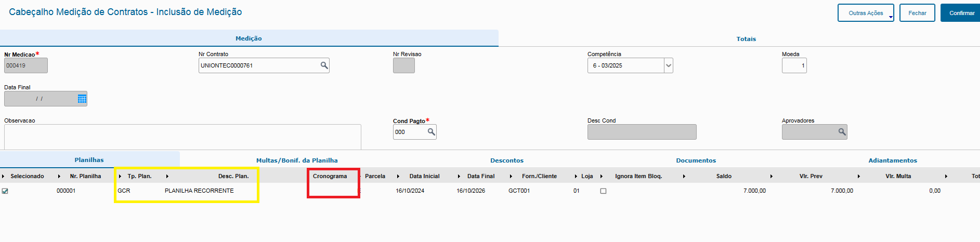
Task: Click the arrow beside Tp. Plan. column header
Action: pyautogui.click(x=120, y=177)
